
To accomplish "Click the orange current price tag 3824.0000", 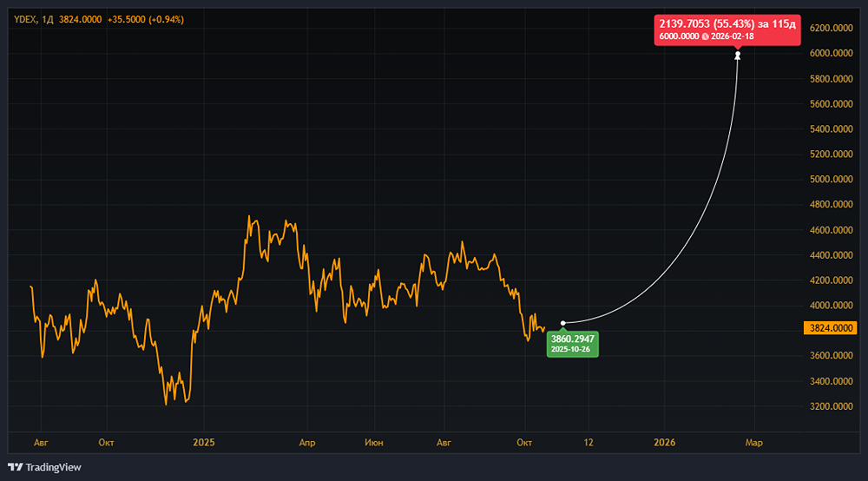I will pos(831,328).
